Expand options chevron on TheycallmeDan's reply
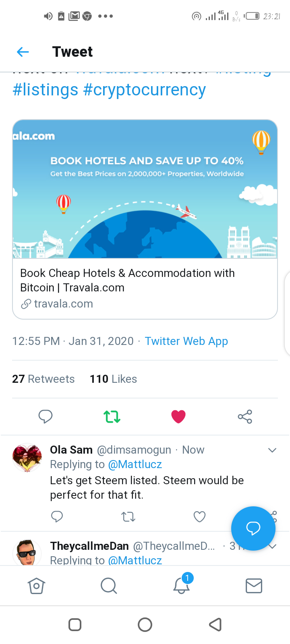290x644 pixels. pyautogui.click(x=272, y=546)
